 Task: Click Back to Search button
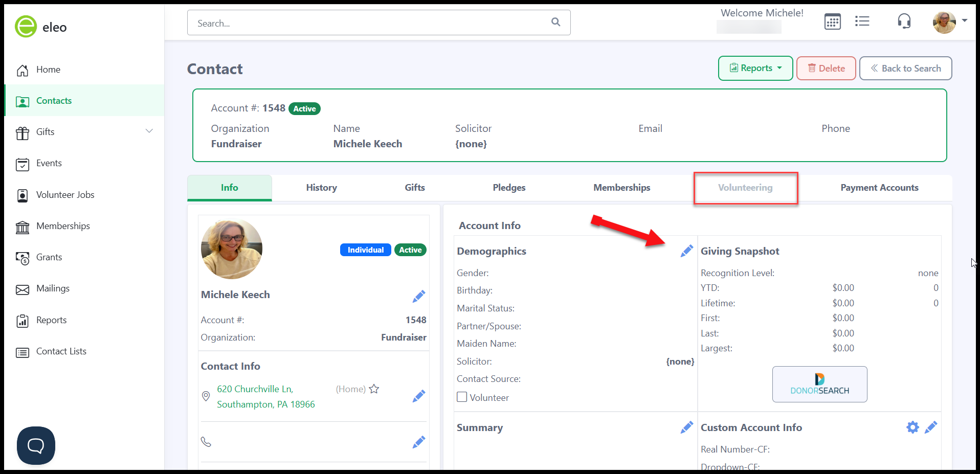point(905,69)
